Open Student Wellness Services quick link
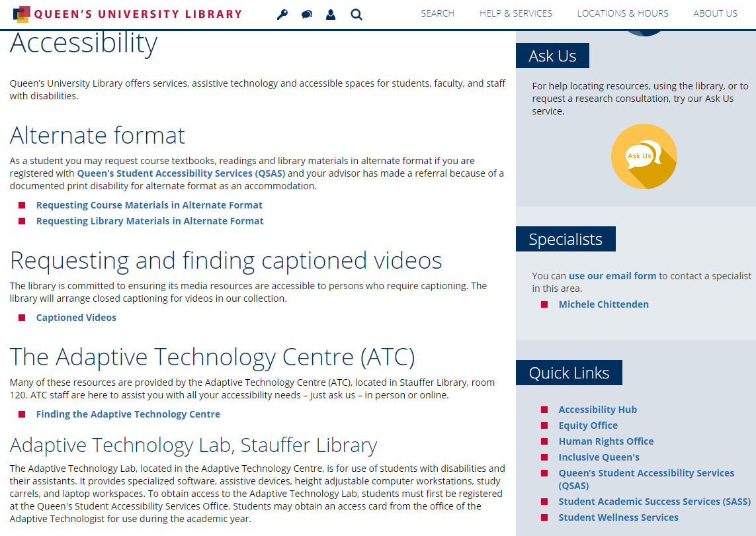 pyautogui.click(x=618, y=517)
